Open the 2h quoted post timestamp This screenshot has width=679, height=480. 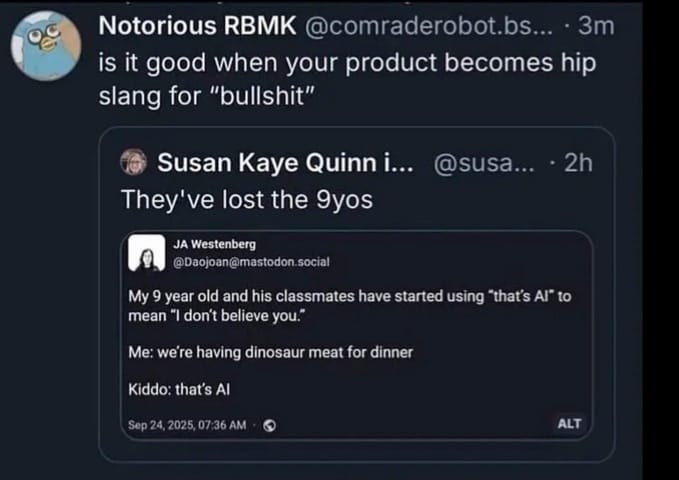(577, 163)
